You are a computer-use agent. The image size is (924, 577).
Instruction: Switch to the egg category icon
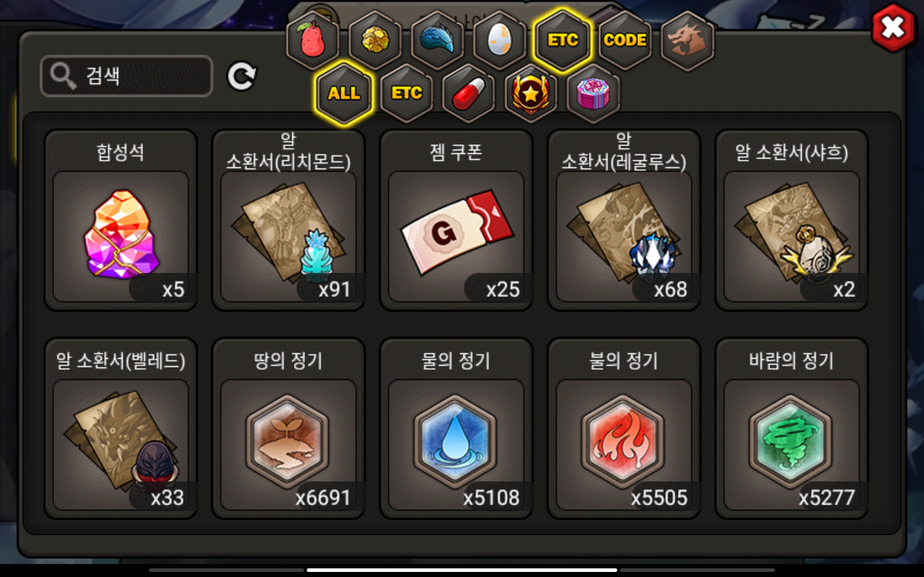point(500,40)
